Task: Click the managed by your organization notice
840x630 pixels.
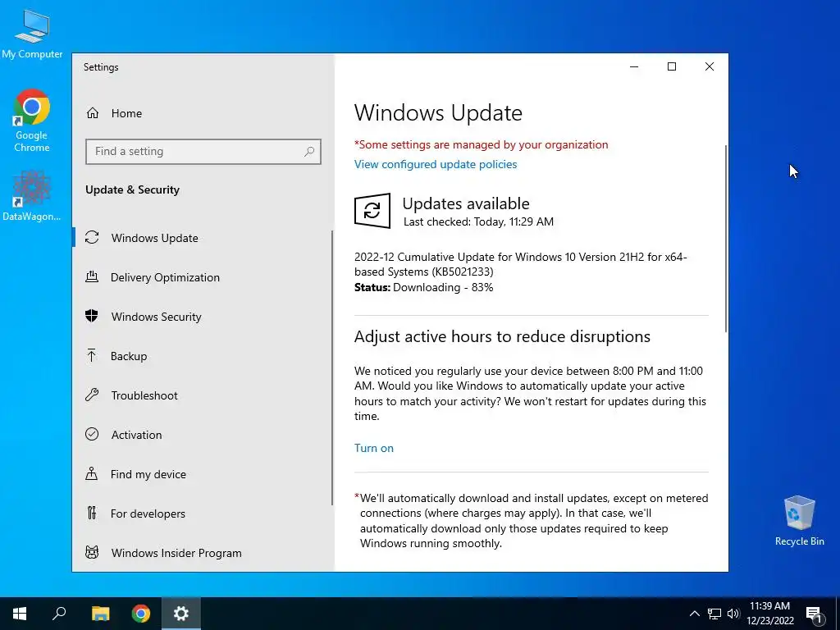Action: (481, 144)
